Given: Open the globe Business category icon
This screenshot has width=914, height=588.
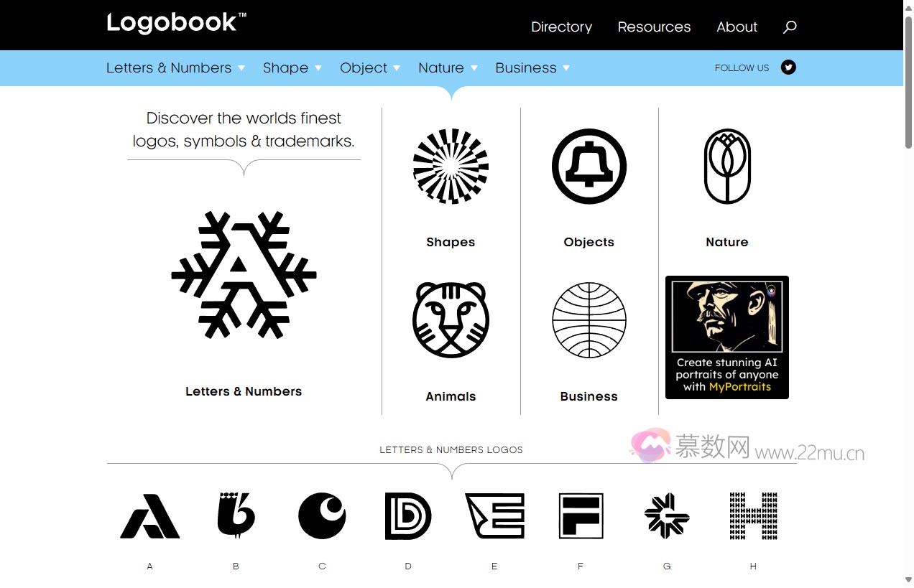Looking at the screenshot, I should coord(588,320).
